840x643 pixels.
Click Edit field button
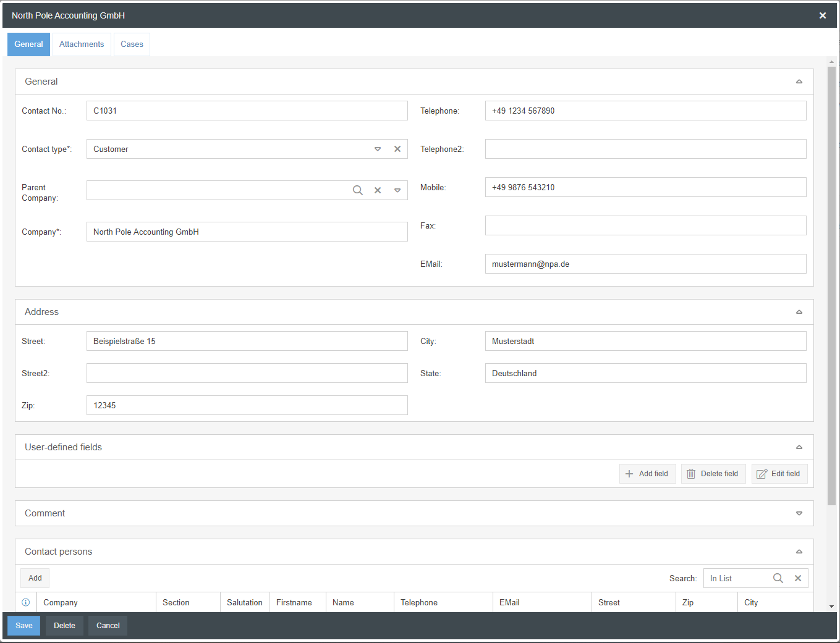point(779,474)
